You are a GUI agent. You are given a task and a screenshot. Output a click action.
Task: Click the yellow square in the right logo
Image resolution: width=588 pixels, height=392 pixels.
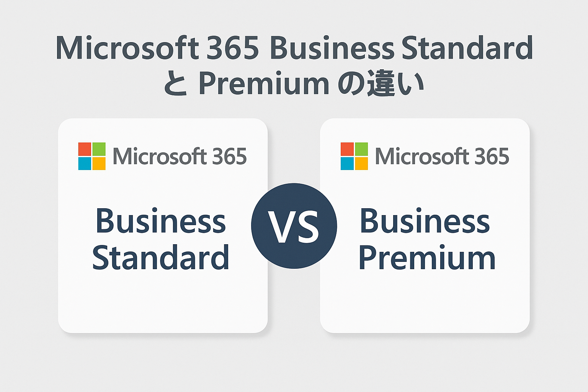[361, 163]
